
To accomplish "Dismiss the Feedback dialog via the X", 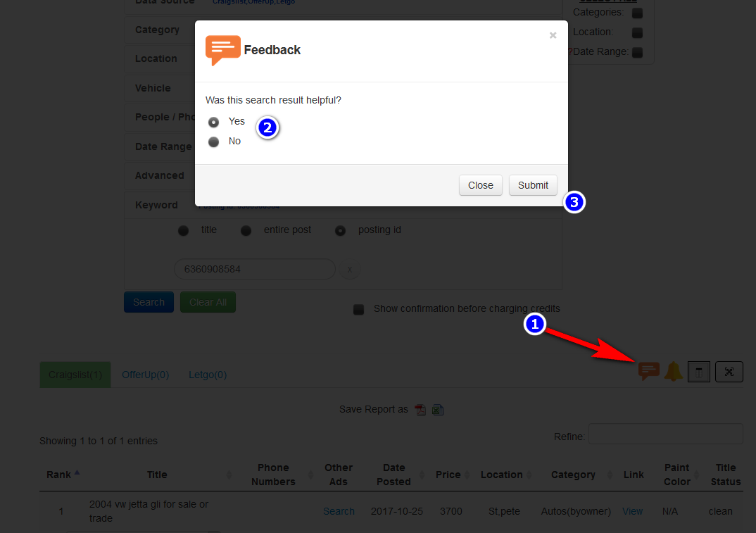I will [553, 35].
